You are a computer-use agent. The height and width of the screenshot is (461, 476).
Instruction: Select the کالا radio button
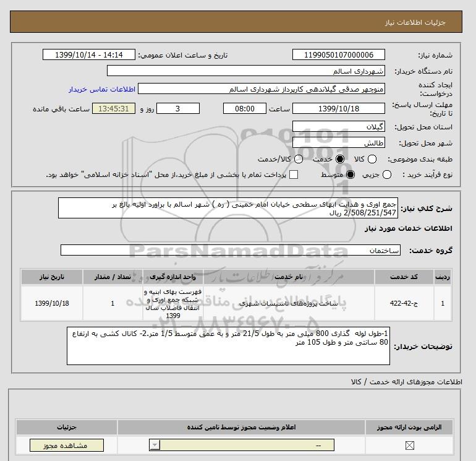click(372, 159)
